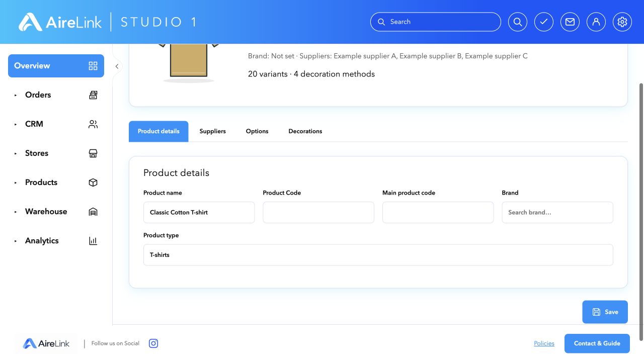Click the footer AireLink logo
The image size is (644, 362).
tap(46, 344)
